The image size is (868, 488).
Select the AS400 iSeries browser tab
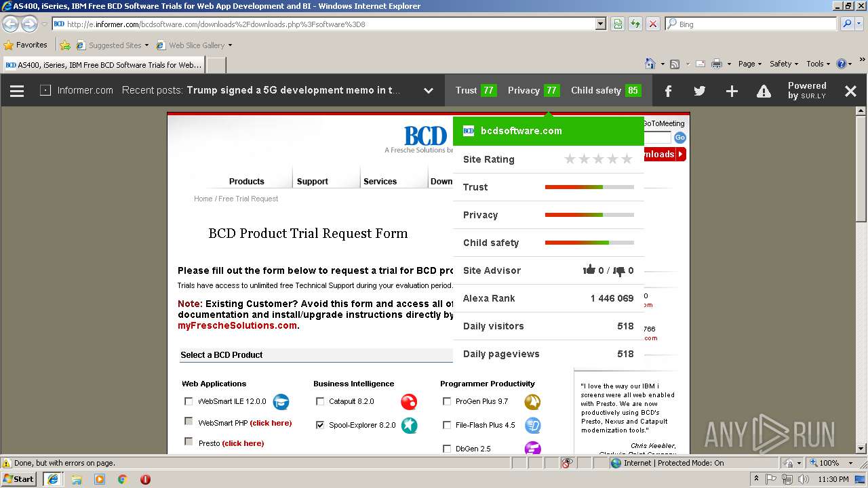pos(104,65)
